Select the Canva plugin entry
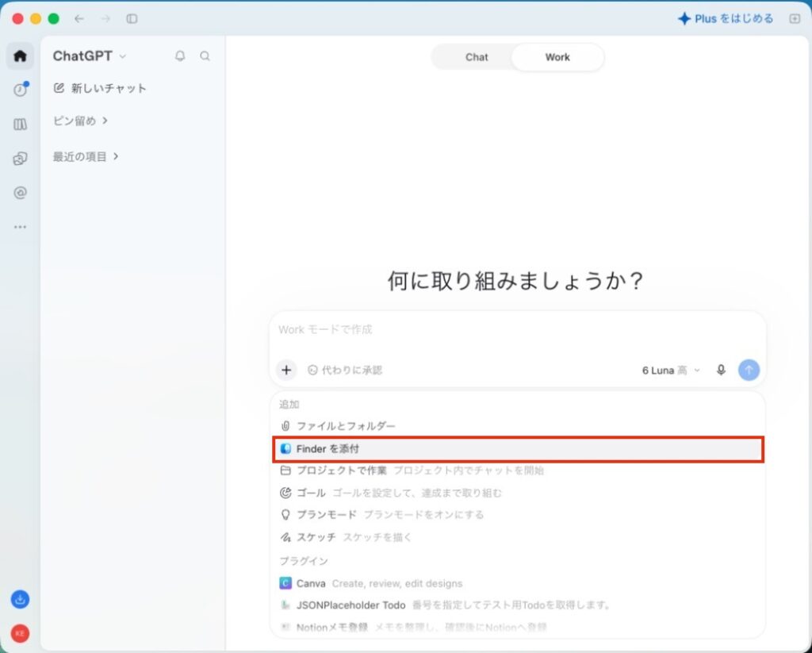Screen dimensions: 812x653 point(518,583)
